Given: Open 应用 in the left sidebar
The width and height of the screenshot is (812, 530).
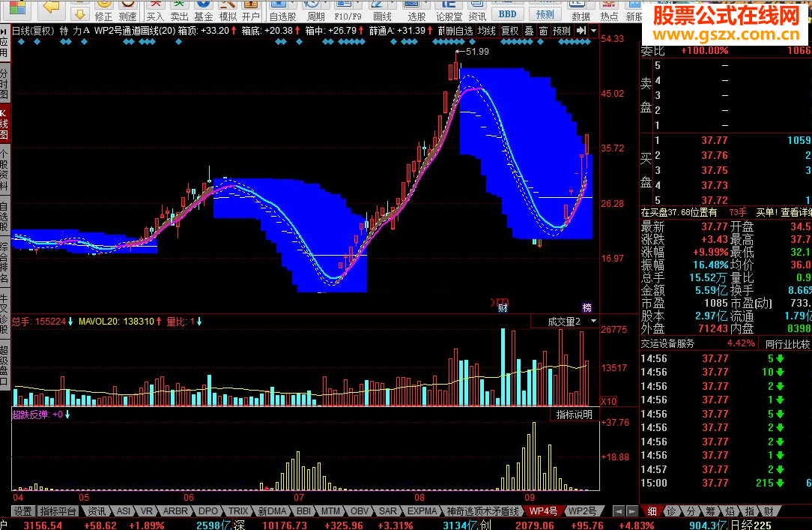Looking at the screenshot, I should tap(4, 43).
